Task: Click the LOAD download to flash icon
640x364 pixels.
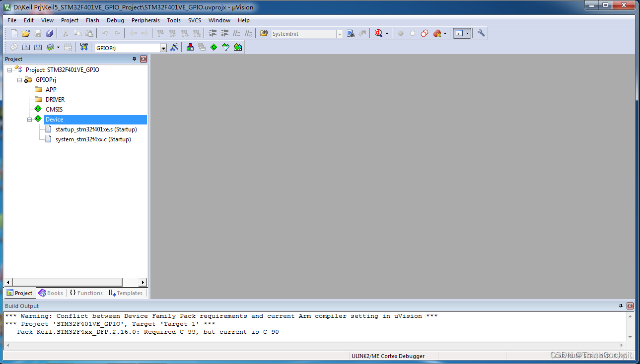Action: point(84,47)
